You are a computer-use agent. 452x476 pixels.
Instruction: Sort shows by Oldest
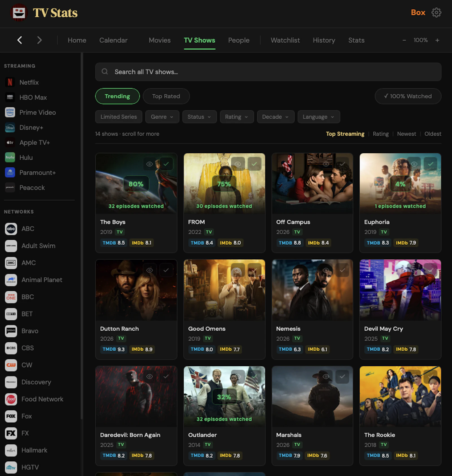pos(433,134)
